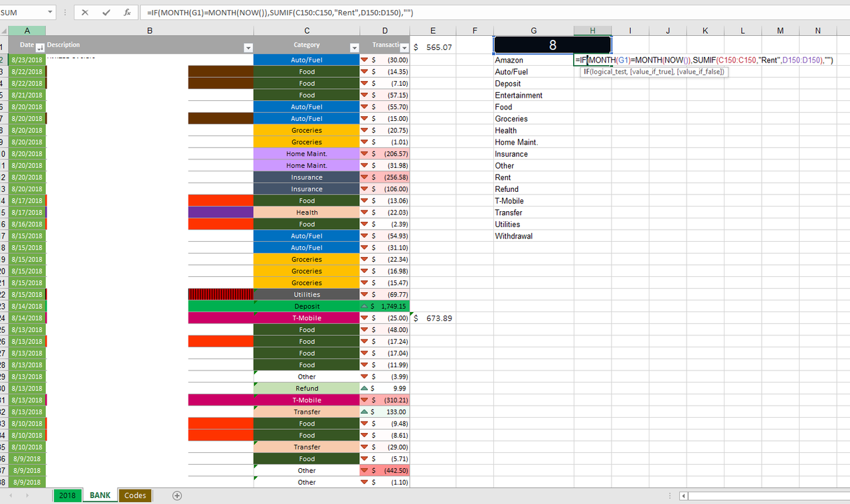Screen dimensions: 850x504
Task: Select the Rent label cell
Action: tap(534, 177)
